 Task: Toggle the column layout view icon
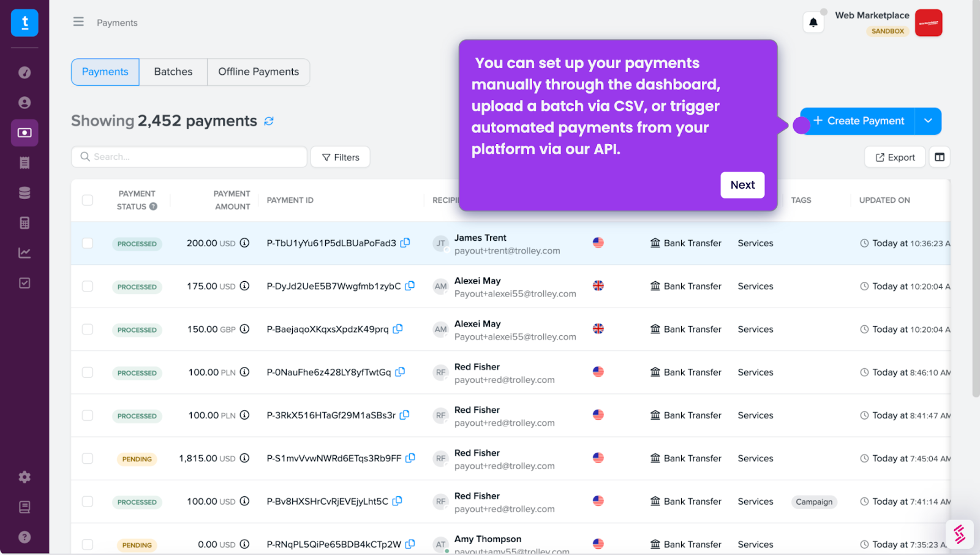coord(940,157)
